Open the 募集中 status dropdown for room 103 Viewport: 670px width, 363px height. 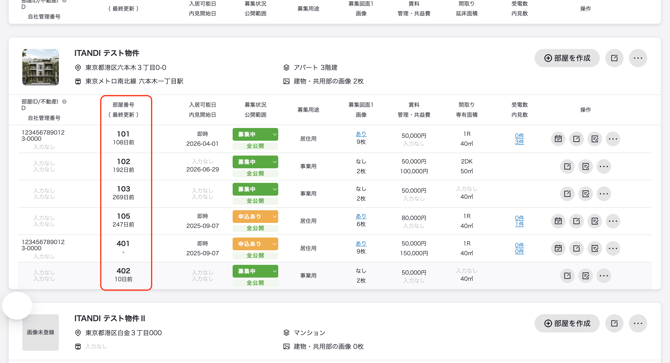[x=255, y=189]
